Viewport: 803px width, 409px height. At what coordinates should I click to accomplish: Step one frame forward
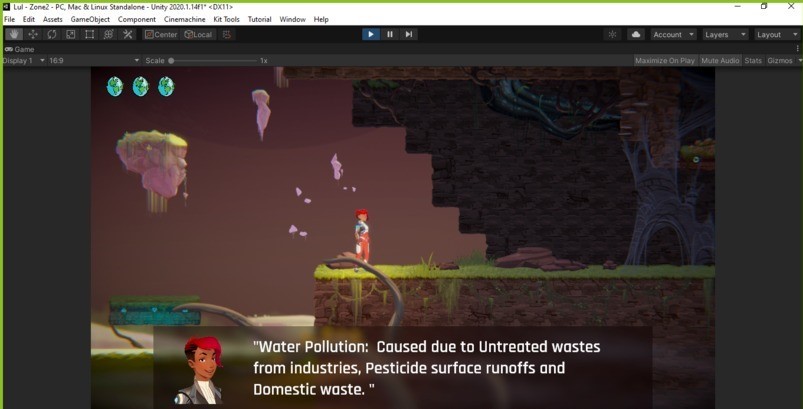pyautogui.click(x=409, y=34)
